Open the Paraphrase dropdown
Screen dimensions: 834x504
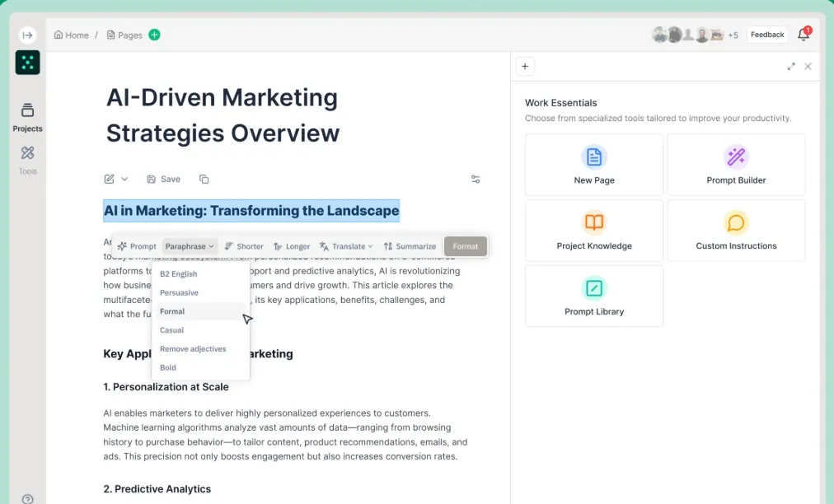pos(190,246)
